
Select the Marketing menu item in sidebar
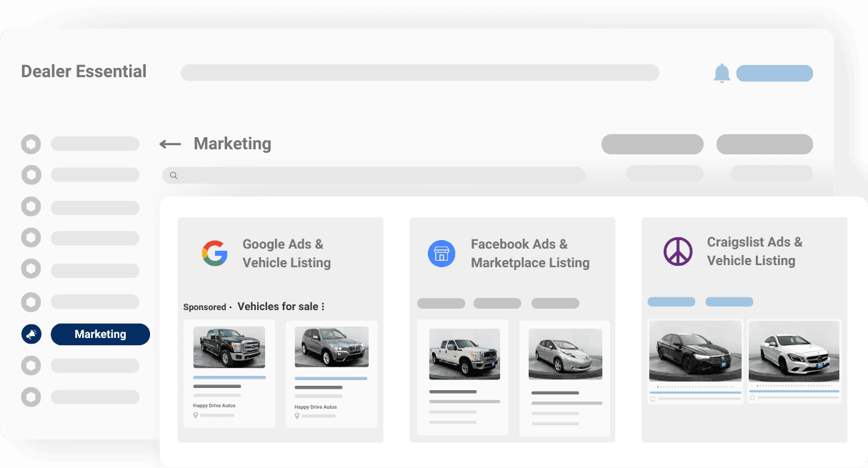click(100, 334)
